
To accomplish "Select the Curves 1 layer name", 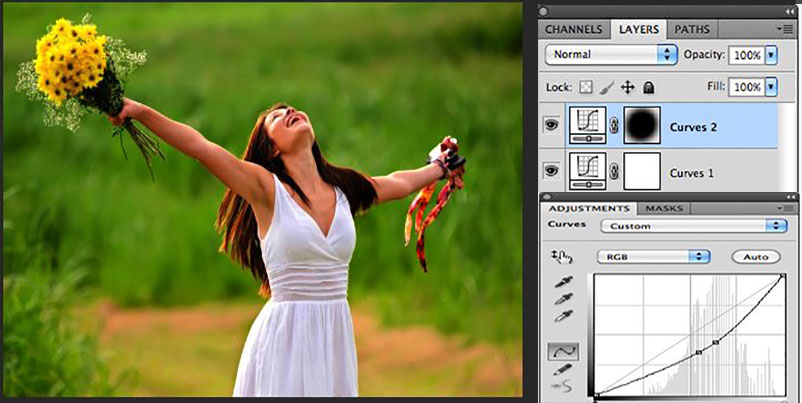I will point(692,173).
